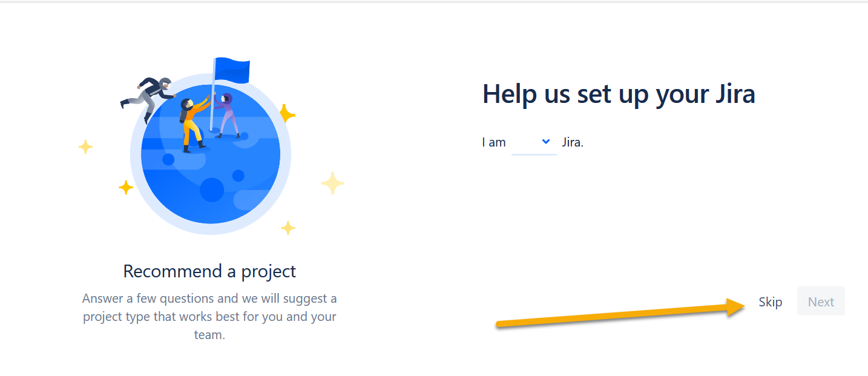Click the large pale yellow star right of planet
The width and height of the screenshot is (868, 376).
pos(332,183)
